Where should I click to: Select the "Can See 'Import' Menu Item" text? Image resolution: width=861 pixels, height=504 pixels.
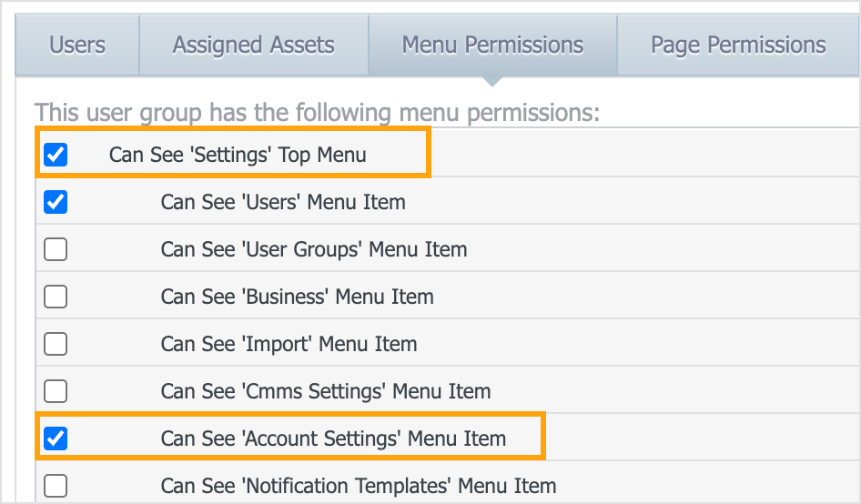tap(289, 344)
